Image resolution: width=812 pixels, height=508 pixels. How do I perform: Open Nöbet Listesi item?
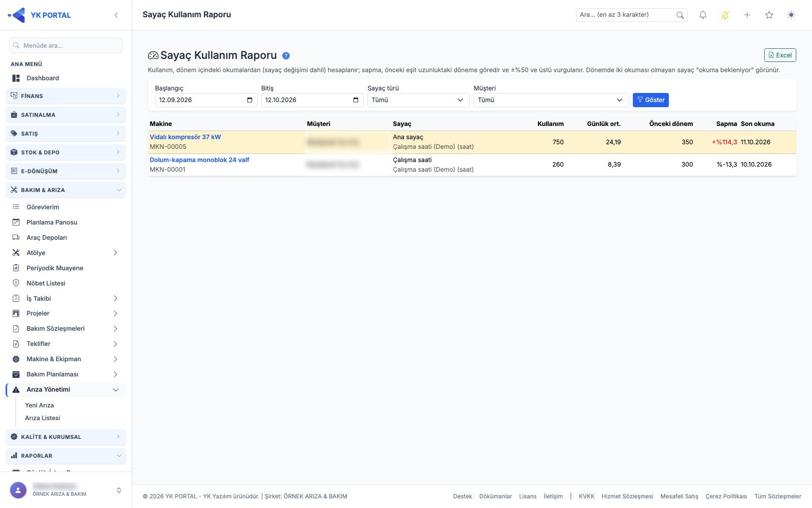[66, 283]
